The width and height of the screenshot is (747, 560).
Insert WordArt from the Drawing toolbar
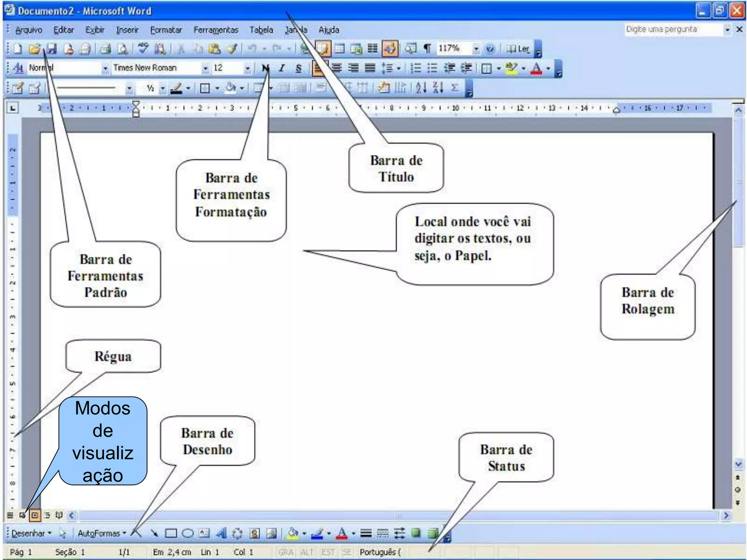221,533
